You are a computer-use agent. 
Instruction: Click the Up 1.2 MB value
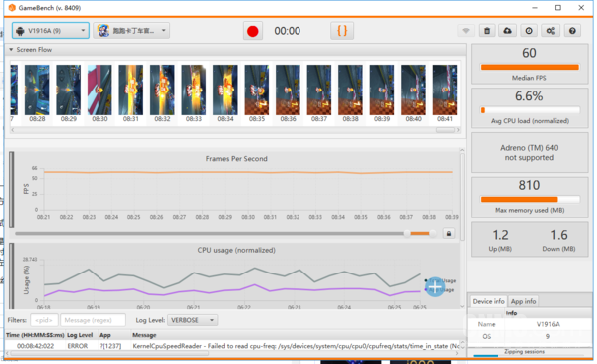click(x=500, y=235)
